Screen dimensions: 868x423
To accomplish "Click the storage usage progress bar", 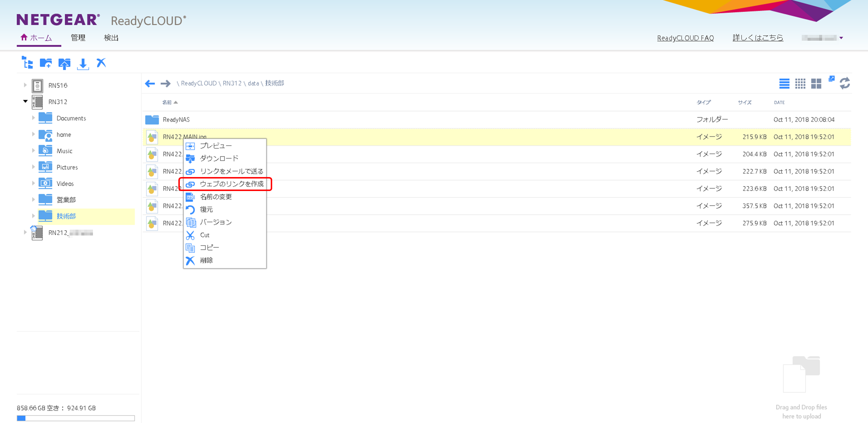I will (76, 418).
